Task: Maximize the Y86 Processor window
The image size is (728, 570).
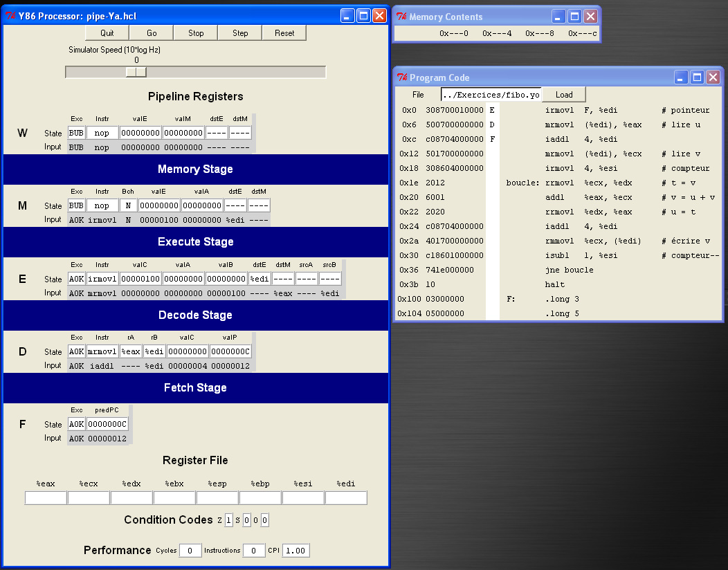Action: pos(364,16)
